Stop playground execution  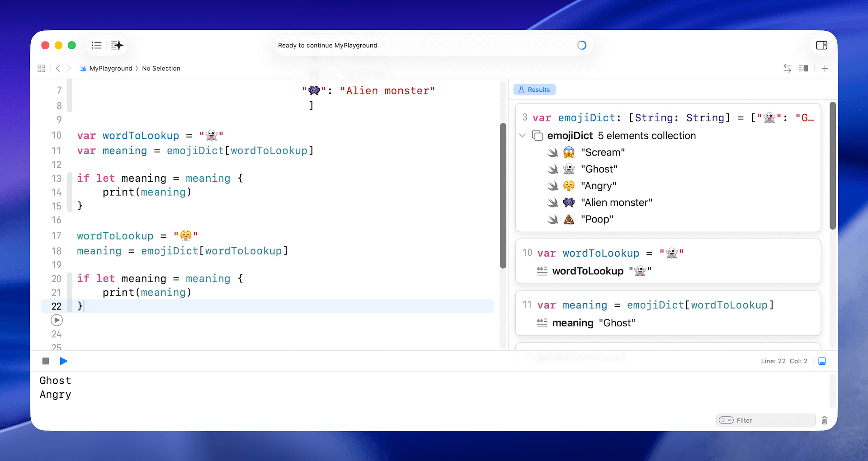(46, 361)
